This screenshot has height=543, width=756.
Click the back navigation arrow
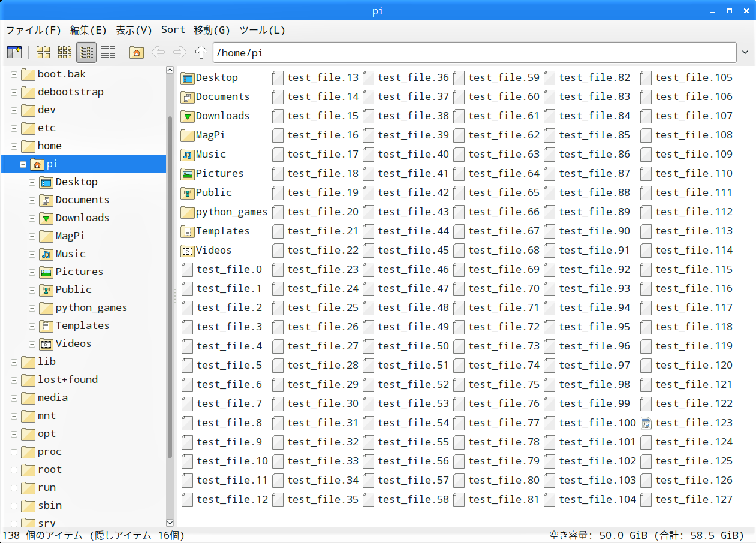click(x=158, y=53)
